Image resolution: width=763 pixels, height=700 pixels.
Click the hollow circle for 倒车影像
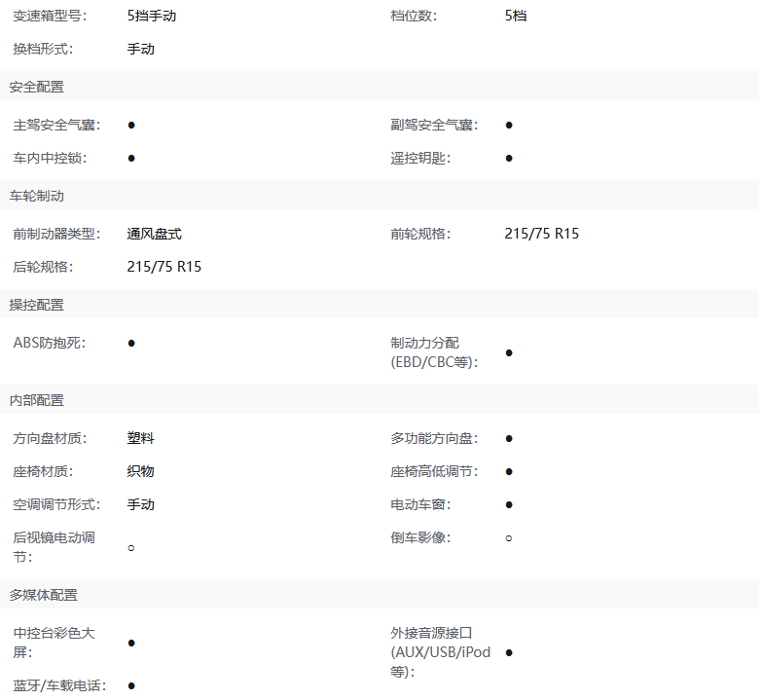point(509,537)
